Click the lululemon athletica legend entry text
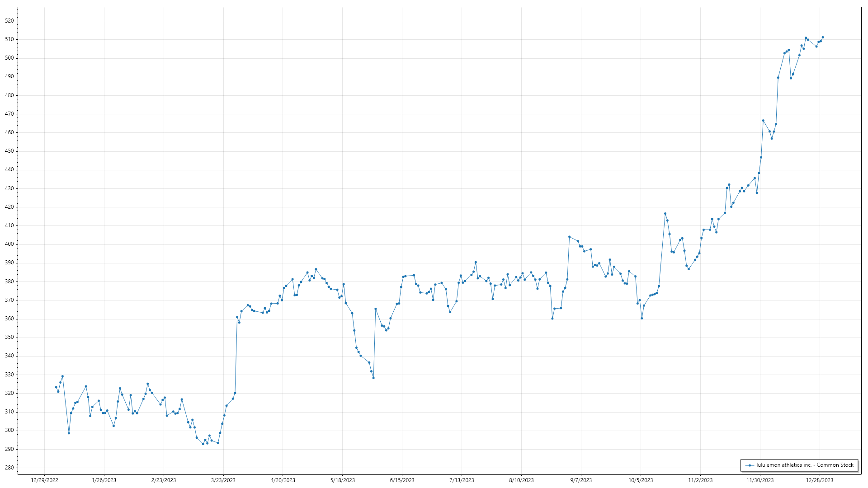 pyautogui.click(x=805, y=465)
